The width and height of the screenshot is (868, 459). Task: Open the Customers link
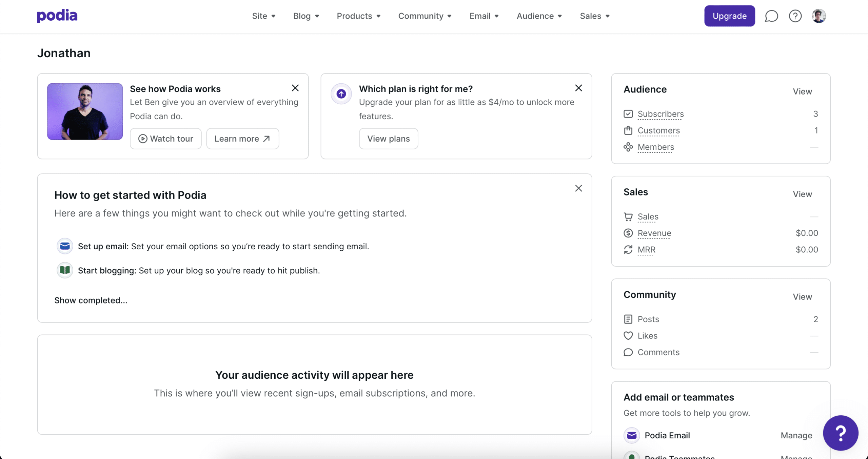pos(658,130)
